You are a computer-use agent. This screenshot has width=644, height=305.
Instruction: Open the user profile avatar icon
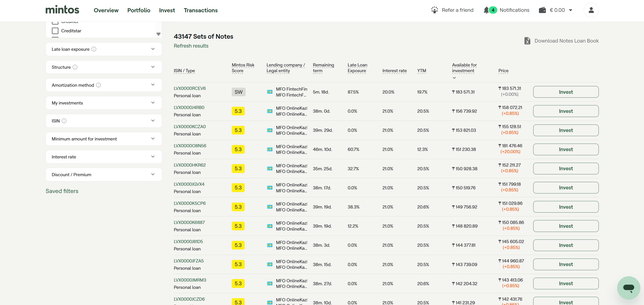tap(591, 10)
